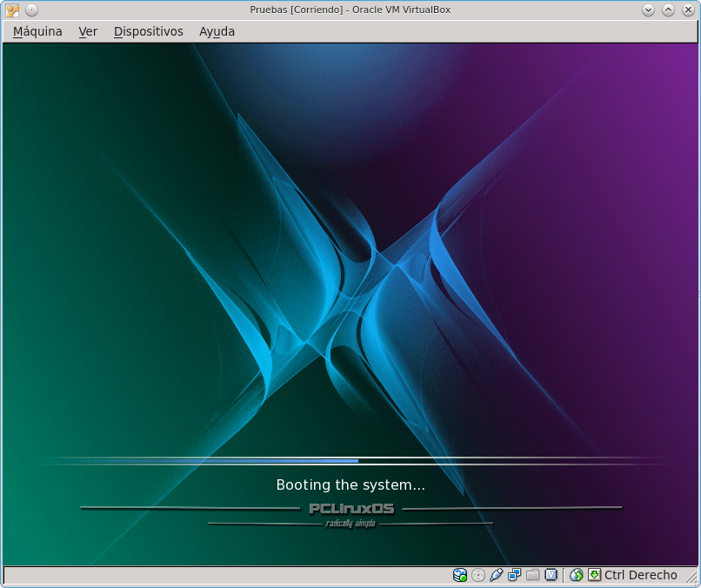This screenshot has width=701, height=588.
Task: Click the keyboard capture green arrow icon
Action: pyautogui.click(x=594, y=575)
